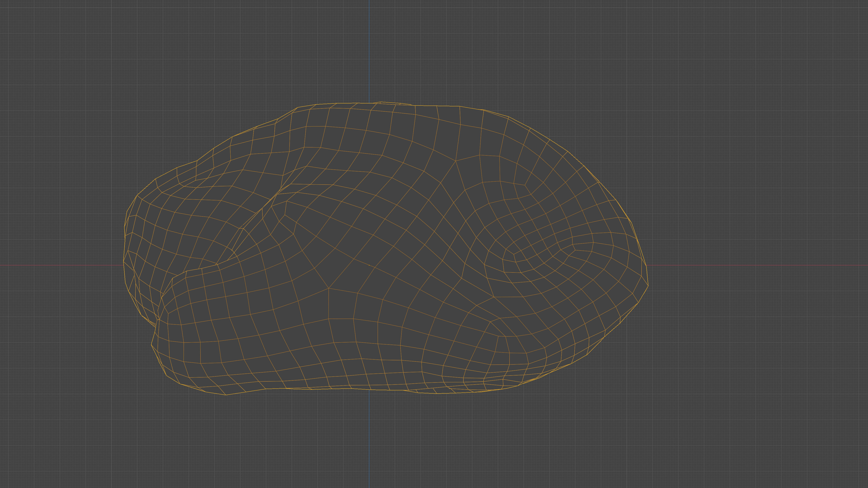Image resolution: width=868 pixels, height=488 pixels.
Task: Click the object origin dot of the mesh
Action: coord(369,265)
